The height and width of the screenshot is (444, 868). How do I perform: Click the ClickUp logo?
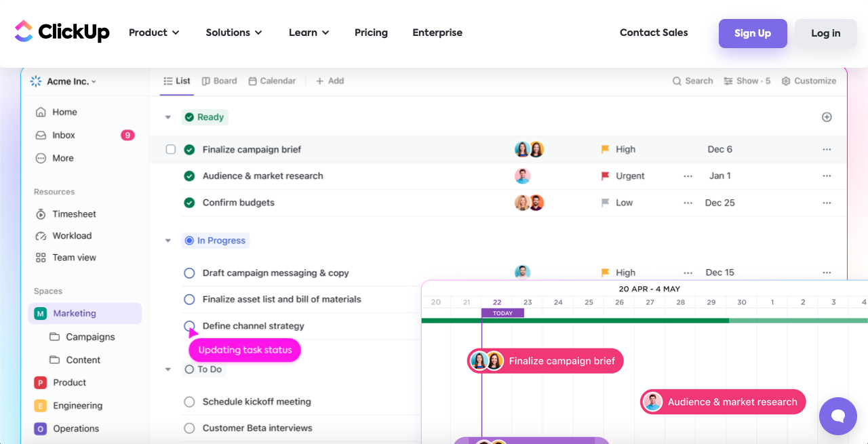62,32
